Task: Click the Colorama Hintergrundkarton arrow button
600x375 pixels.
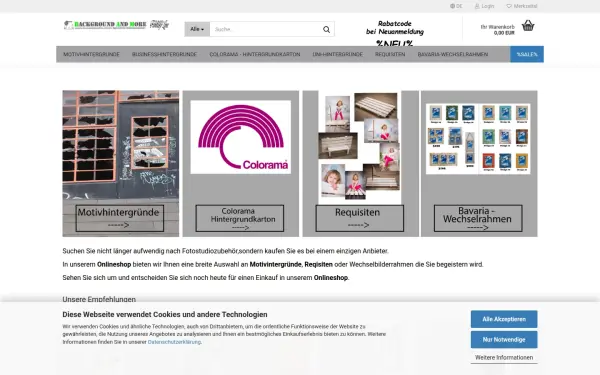Action: 240,218
